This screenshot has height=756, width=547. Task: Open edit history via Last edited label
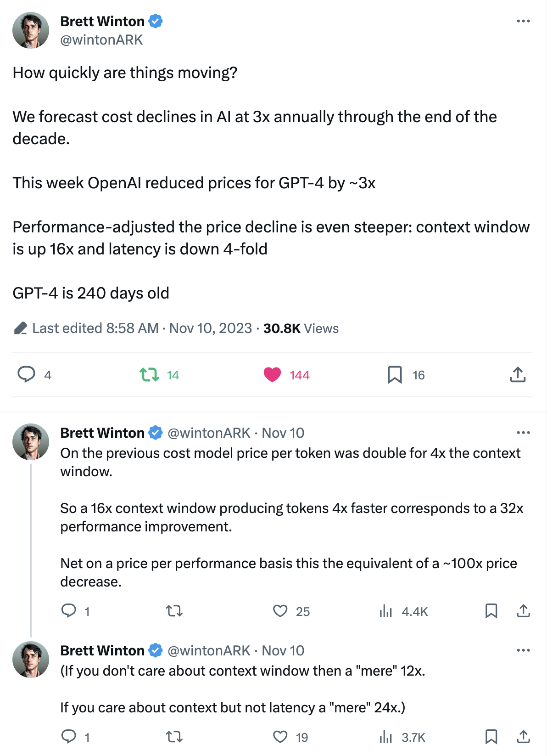(87, 328)
